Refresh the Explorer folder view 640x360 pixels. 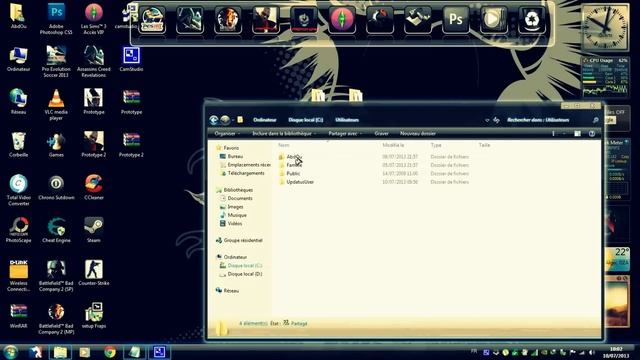pos(496,120)
